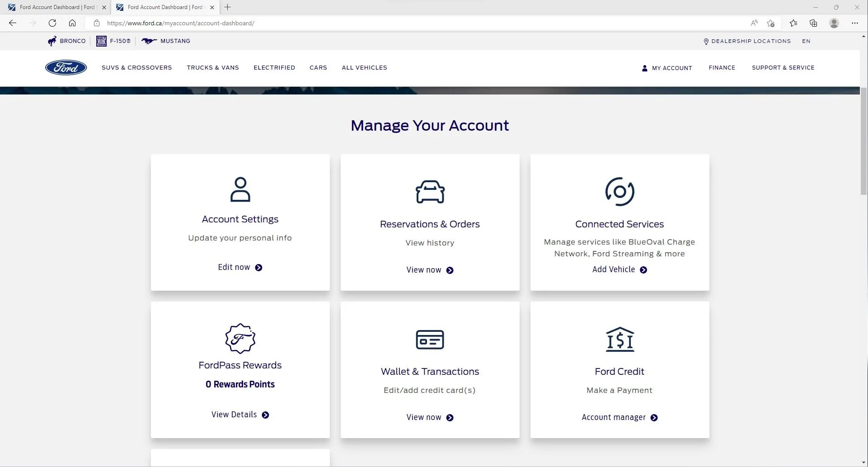Click the Wallet & Transactions card icon

point(430,340)
